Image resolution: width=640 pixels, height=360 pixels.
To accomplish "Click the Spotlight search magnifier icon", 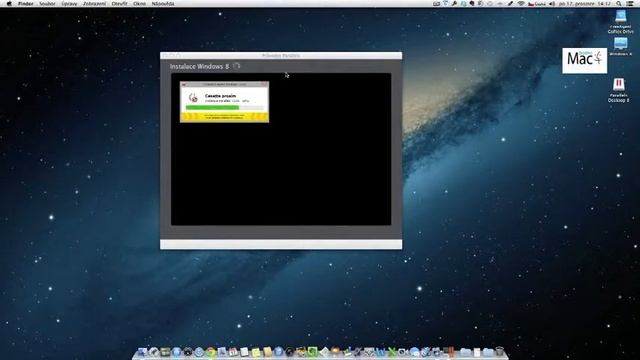I will pos(619,4).
